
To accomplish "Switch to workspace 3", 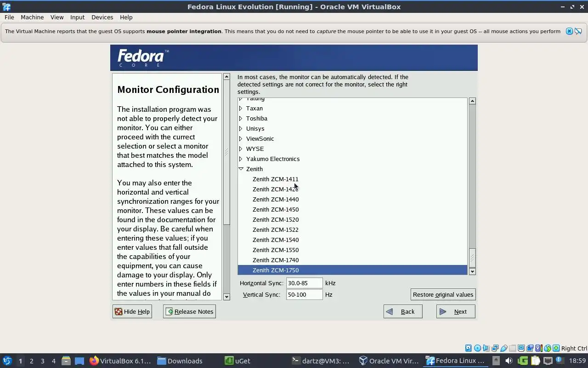I will pyautogui.click(x=42, y=361).
